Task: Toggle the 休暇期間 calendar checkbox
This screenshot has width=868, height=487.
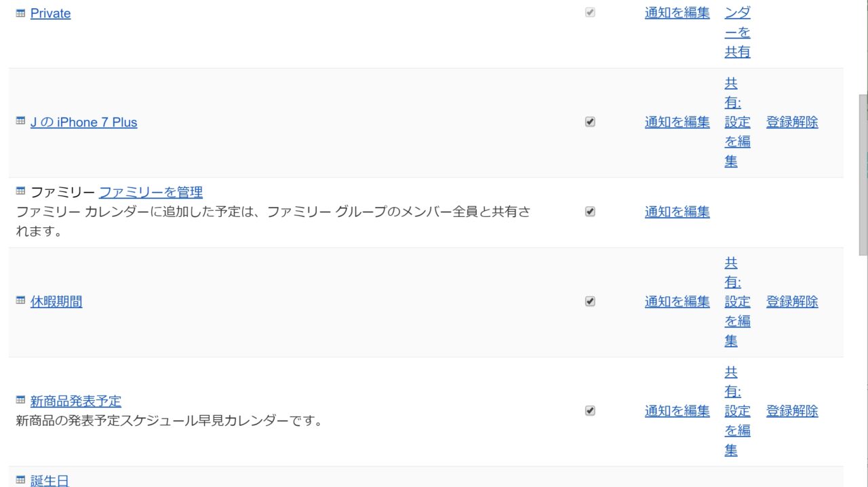Action: (x=590, y=301)
